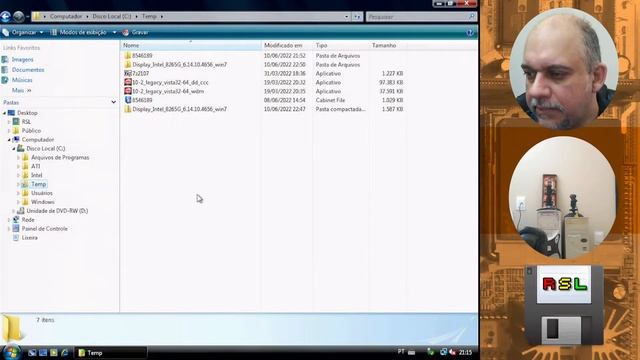Collapse the Pastas panel chevron
The image size is (640, 360).
click(113, 102)
